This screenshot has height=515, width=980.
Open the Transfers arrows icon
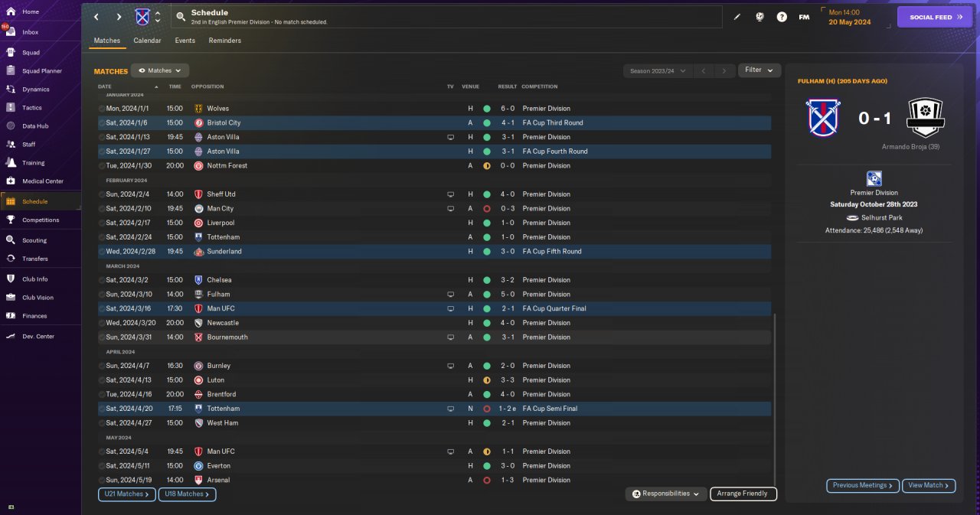pyautogui.click(x=11, y=259)
